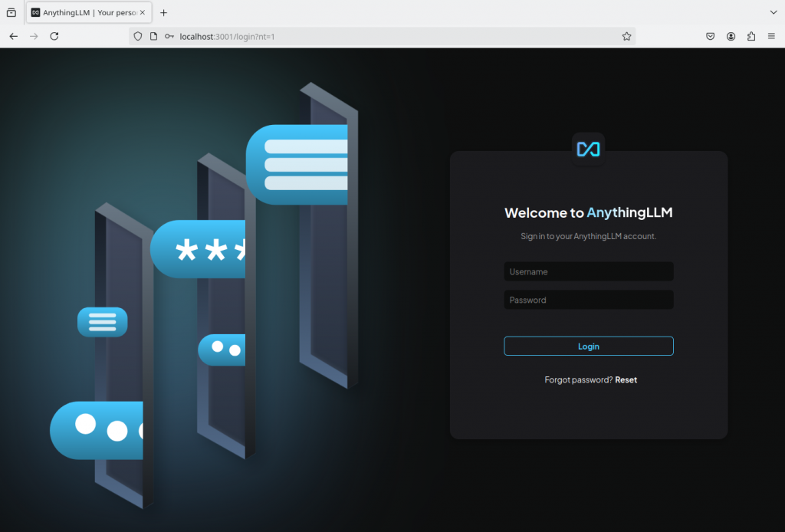Image resolution: width=785 pixels, height=532 pixels.
Task: Open the Firefox account icon
Action: tap(731, 36)
